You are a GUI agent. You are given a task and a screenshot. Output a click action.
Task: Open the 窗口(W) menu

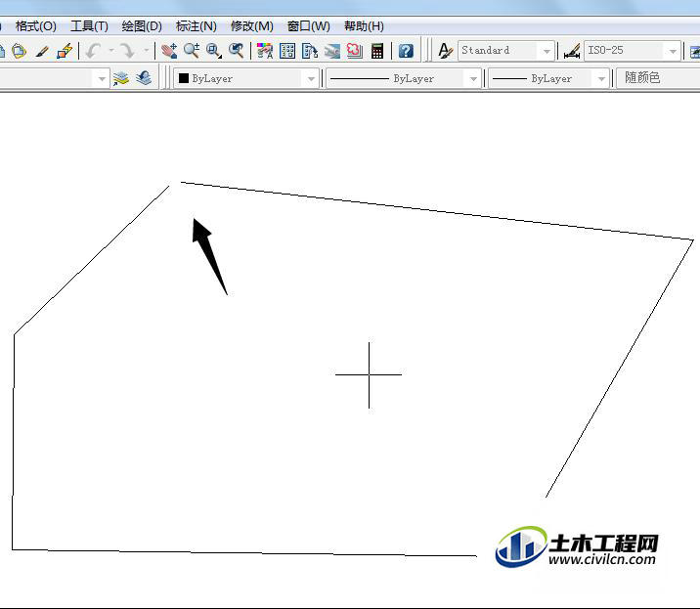pyautogui.click(x=309, y=26)
